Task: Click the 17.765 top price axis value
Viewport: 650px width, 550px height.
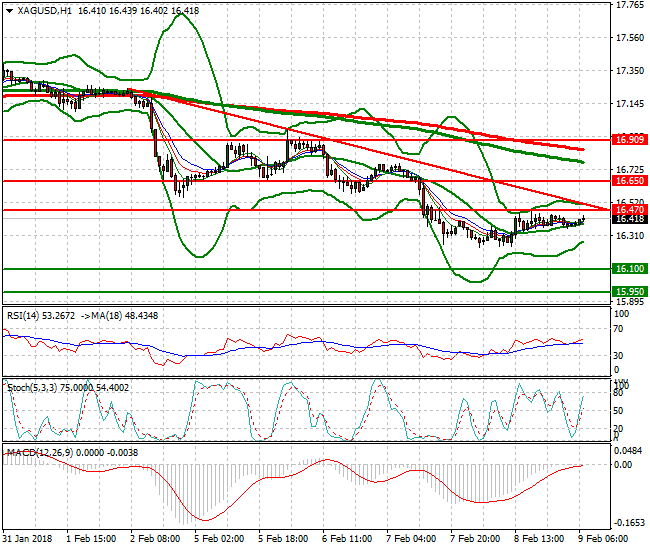Action: [x=629, y=5]
